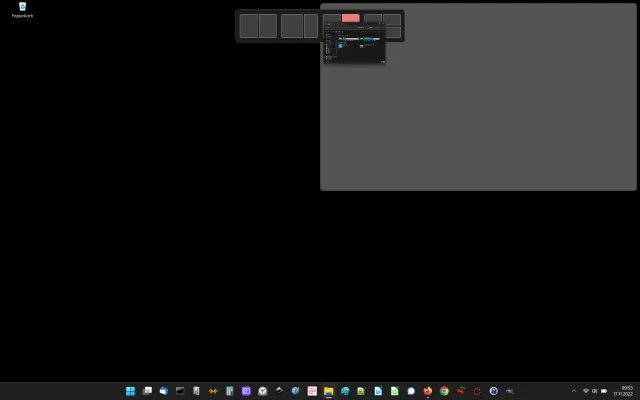
Task: Open the yellow File Explorer folder icon
Action: pos(329,391)
